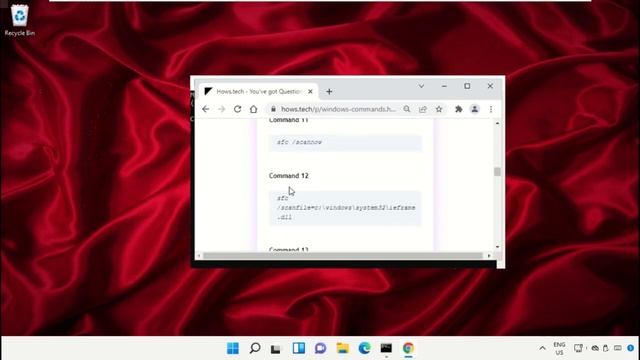This screenshot has width=640, height=360.
Task: Select the Hows.tech browser tab
Action: 258,91
